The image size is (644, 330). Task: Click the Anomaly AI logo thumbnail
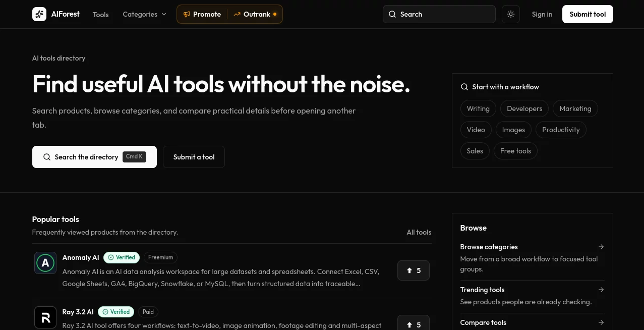45,263
